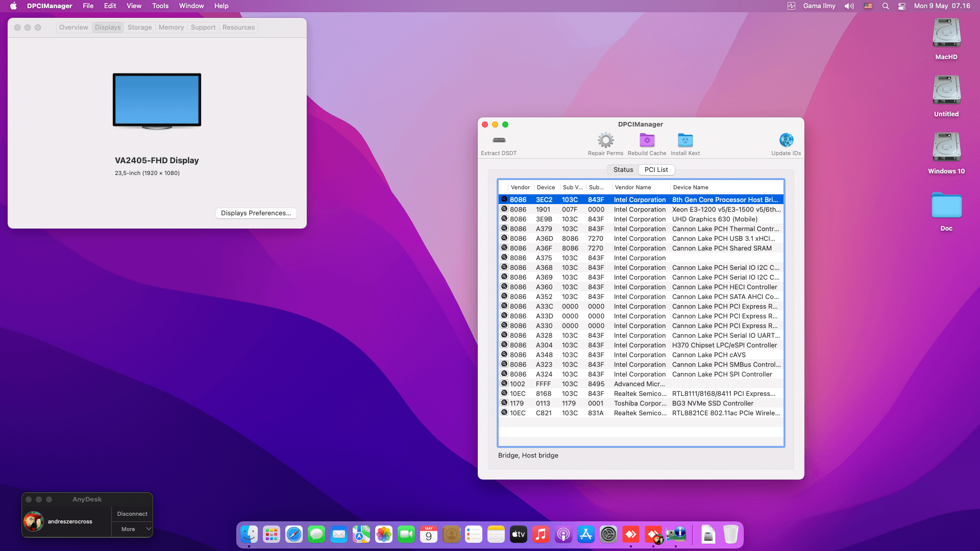This screenshot has height=551, width=980.
Task: Click the Install Kext folder icon
Action: (685, 140)
